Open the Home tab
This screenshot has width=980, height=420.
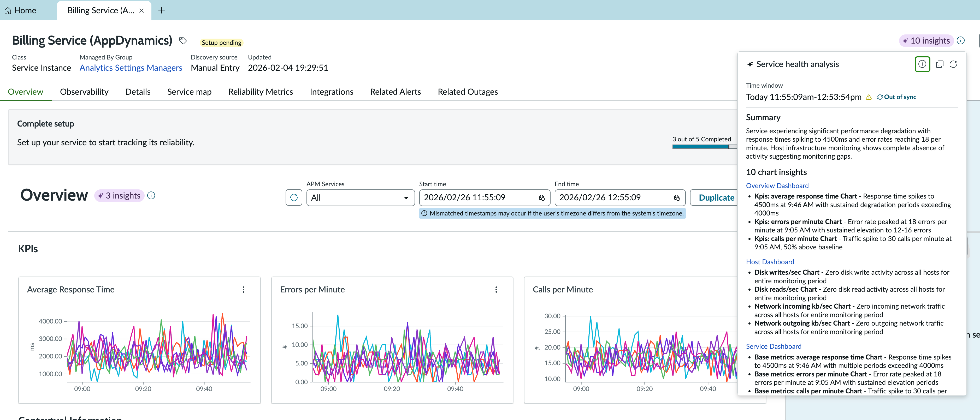21,10
